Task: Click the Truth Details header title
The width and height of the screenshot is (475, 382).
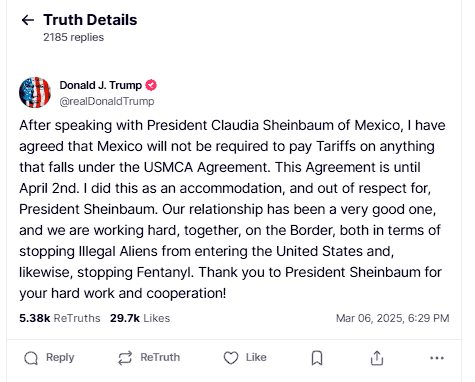Action: [x=90, y=20]
